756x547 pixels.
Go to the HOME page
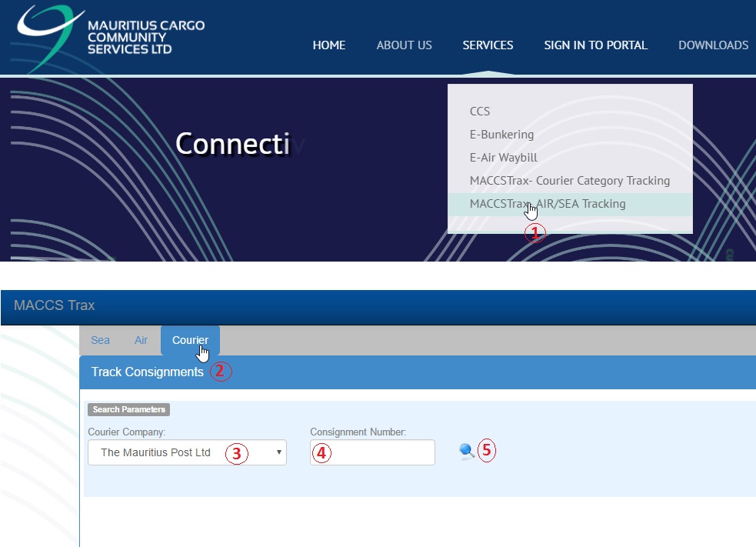click(328, 45)
